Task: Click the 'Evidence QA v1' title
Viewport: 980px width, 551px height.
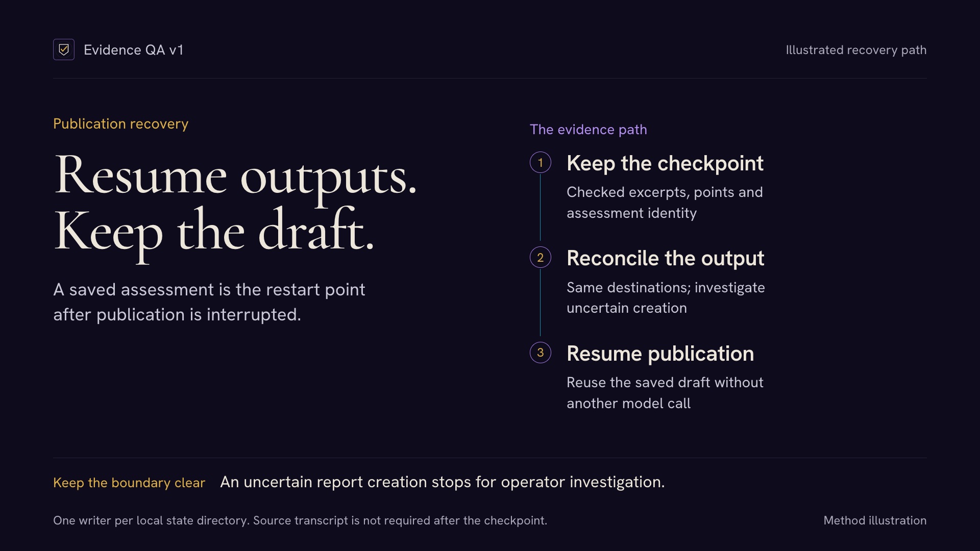Action: (133, 50)
